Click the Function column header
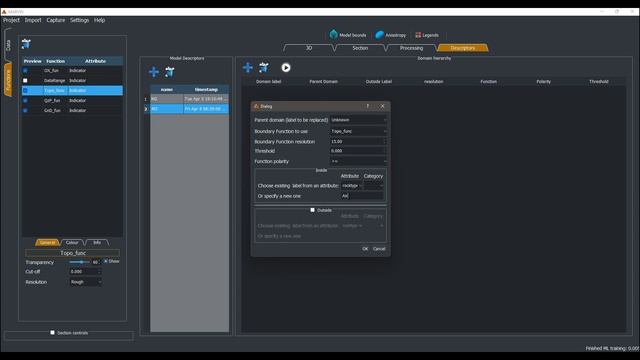640x360 pixels. tap(56, 61)
